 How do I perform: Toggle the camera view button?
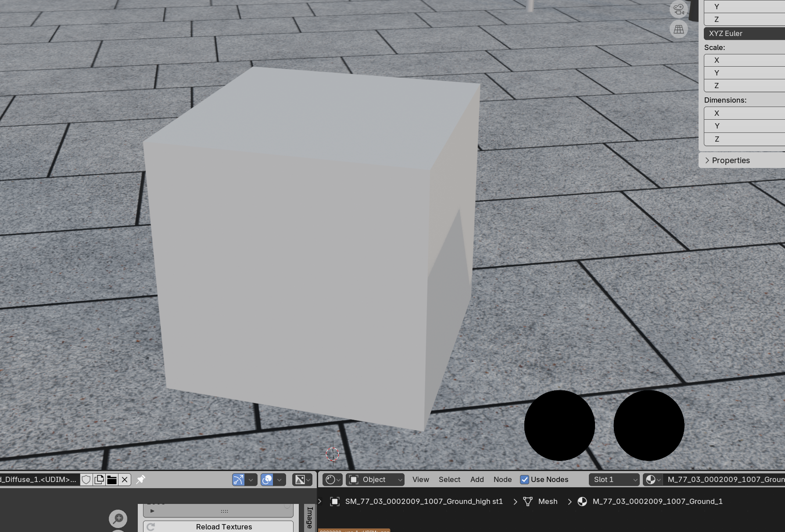pyautogui.click(x=678, y=9)
